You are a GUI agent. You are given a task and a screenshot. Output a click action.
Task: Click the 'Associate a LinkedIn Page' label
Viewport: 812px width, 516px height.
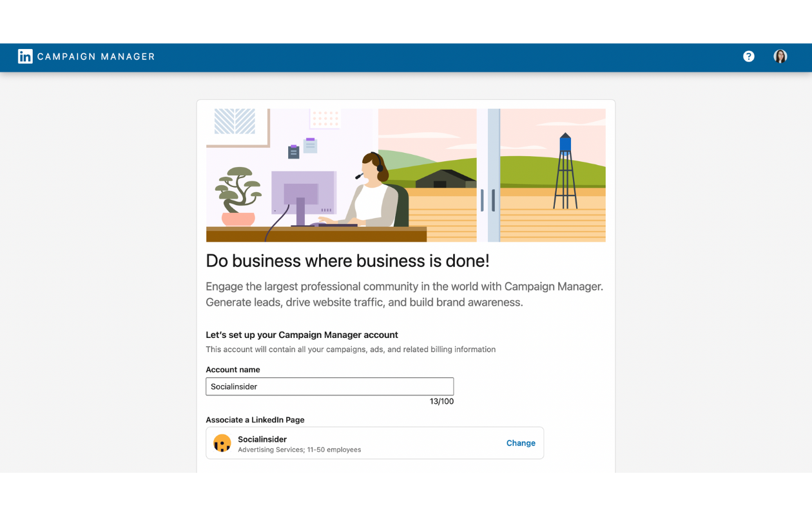tap(255, 420)
